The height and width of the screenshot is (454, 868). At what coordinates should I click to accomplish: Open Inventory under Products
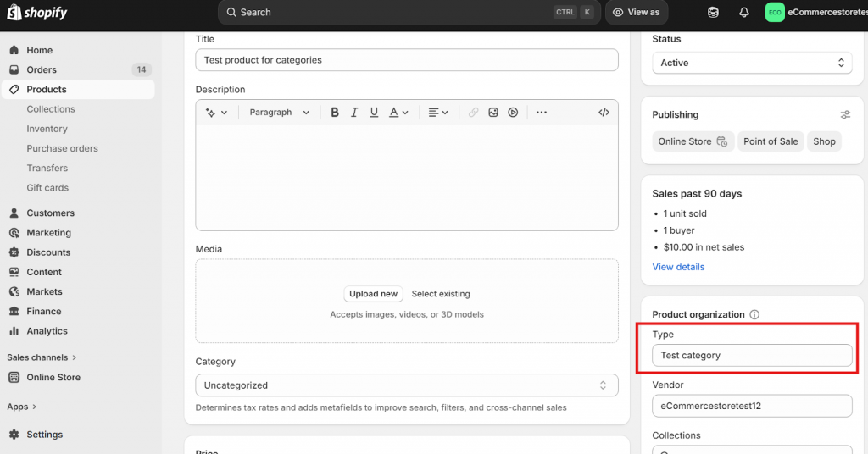tap(47, 129)
